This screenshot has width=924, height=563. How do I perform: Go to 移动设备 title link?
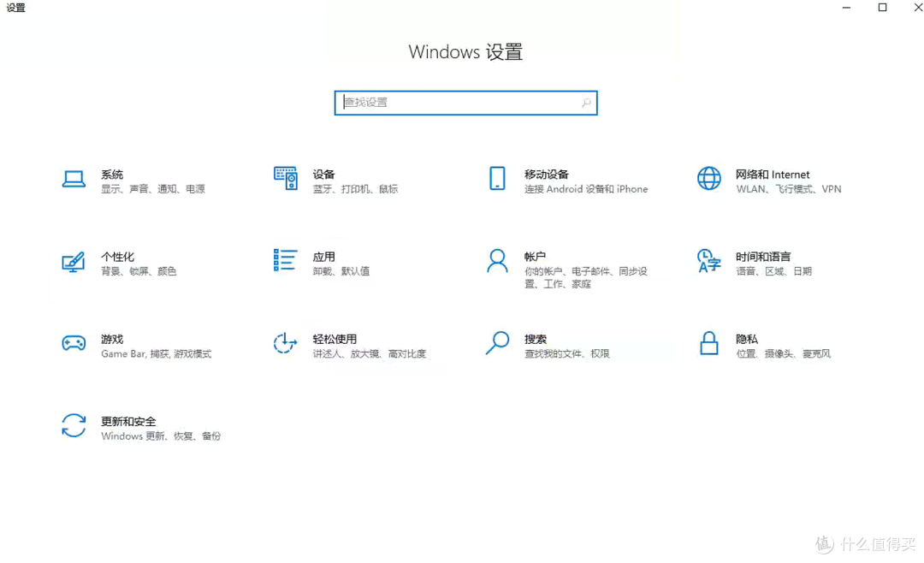pyautogui.click(x=546, y=175)
